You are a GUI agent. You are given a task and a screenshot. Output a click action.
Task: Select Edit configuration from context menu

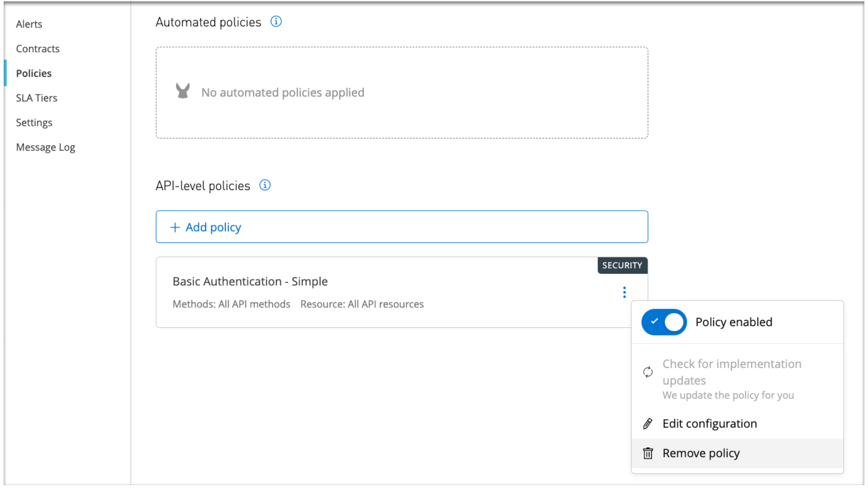coord(711,423)
